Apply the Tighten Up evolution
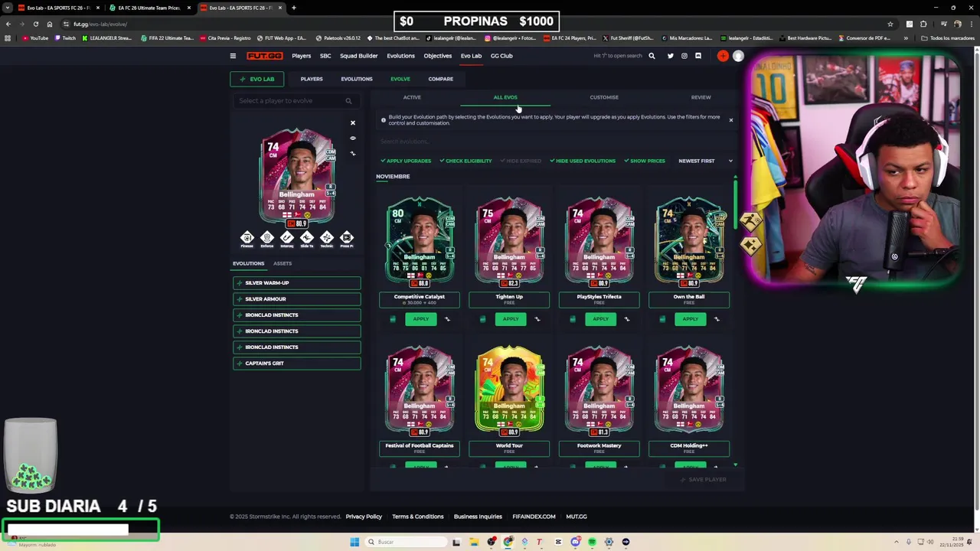 click(x=510, y=319)
